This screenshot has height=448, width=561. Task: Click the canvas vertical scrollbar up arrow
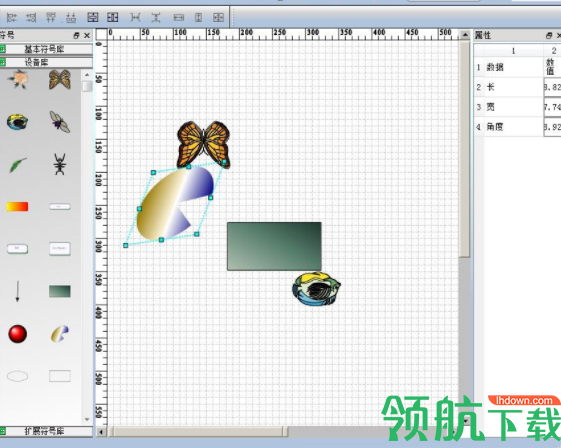coord(465,35)
